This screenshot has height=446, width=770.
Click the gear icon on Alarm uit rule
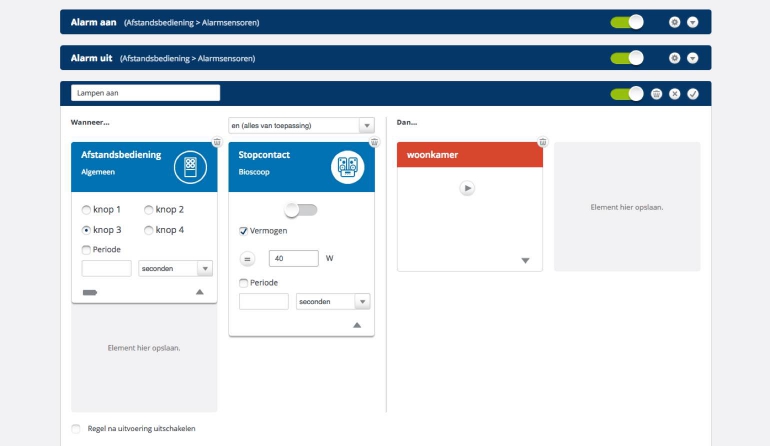(675, 58)
